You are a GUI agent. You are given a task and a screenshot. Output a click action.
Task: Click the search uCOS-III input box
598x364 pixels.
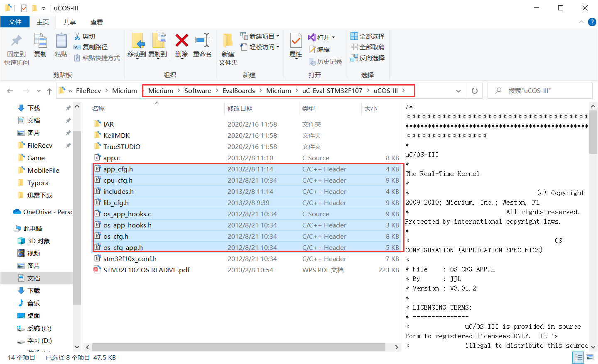[540, 91]
